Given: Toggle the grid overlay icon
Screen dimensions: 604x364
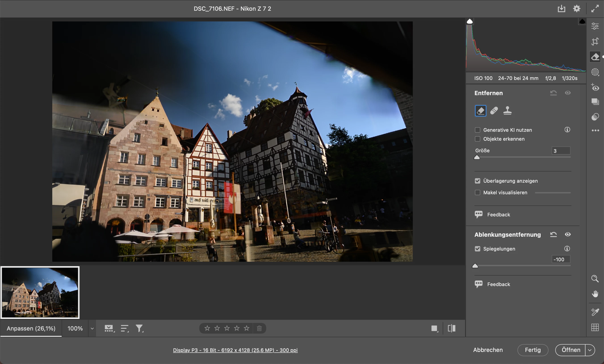Looking at the screenshot, I should pos(595,327).
